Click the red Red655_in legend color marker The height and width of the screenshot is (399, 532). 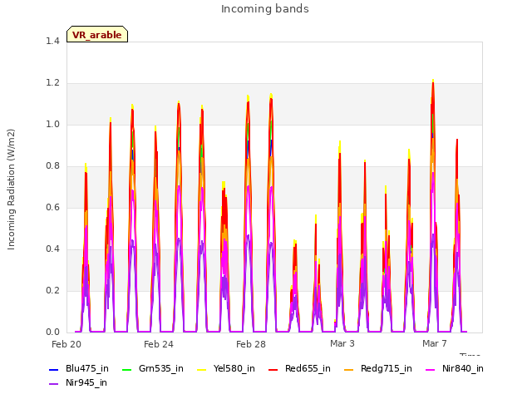[273, 369]
